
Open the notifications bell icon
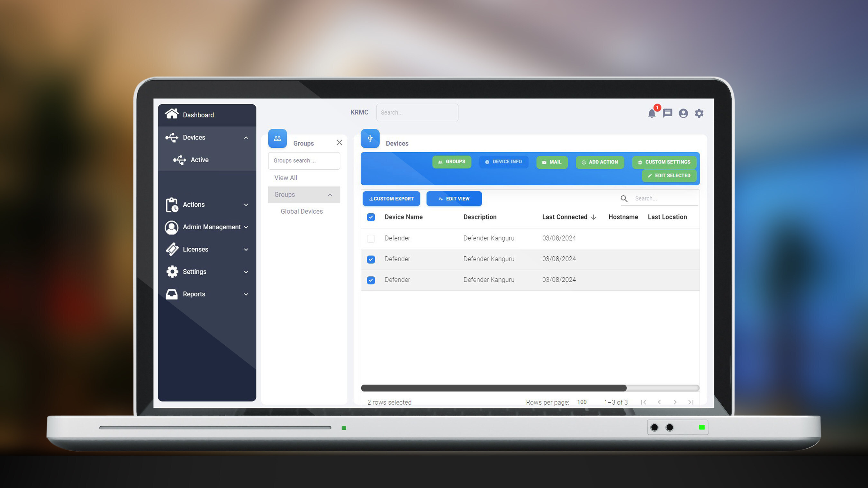click(652, 113)
